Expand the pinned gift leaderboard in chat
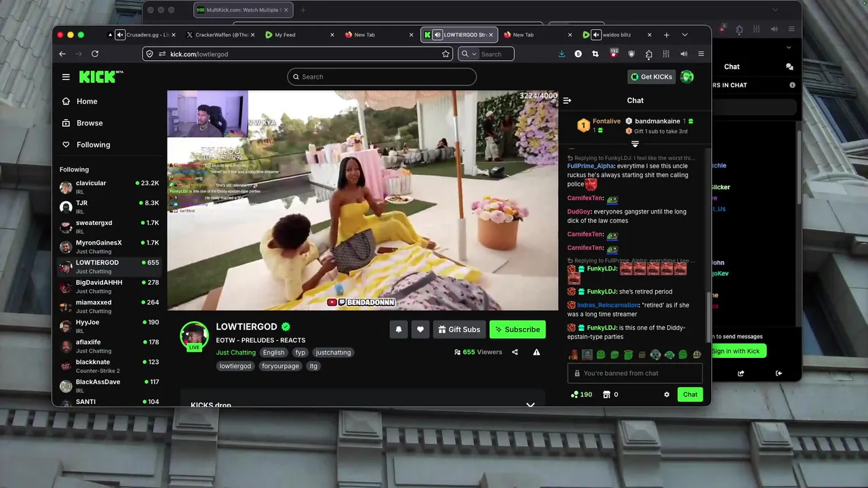The image size is (868, 488). (x=635, y=144)
